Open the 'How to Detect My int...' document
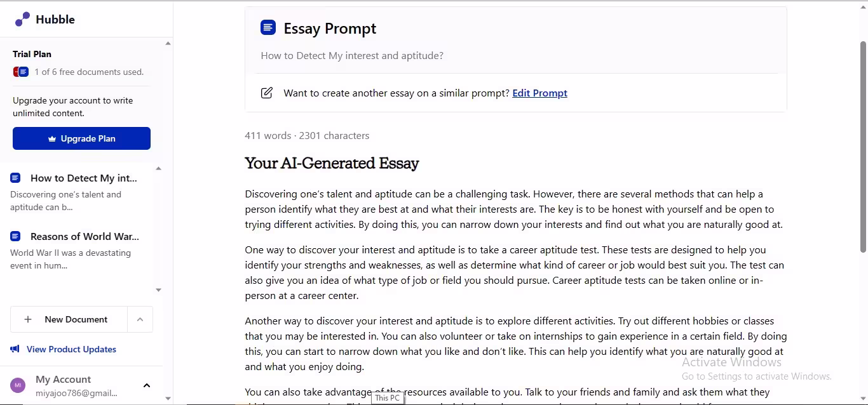 click(x=84, y=178)
